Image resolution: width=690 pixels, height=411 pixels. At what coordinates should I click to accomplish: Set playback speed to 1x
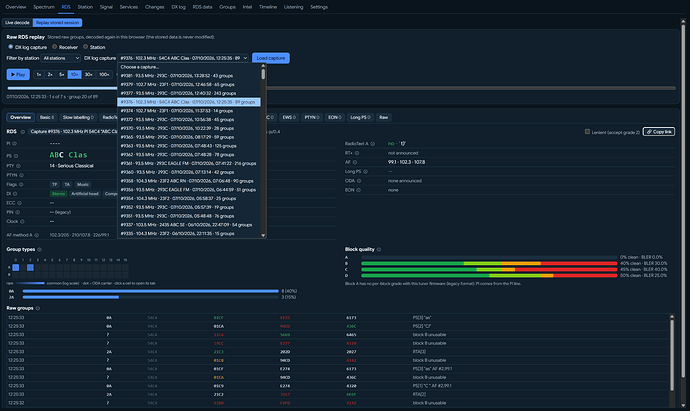pyautogui.click(x=39, y=74)
